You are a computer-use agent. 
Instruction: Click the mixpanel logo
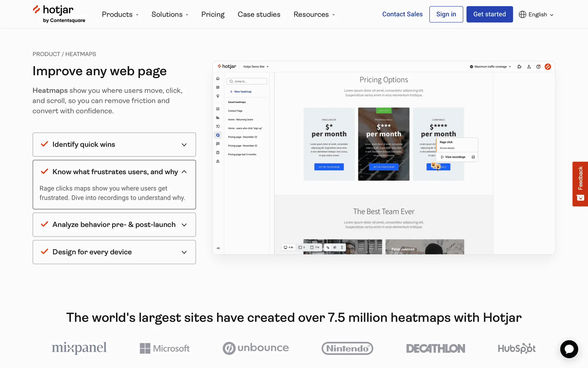[x=79, y=348]
